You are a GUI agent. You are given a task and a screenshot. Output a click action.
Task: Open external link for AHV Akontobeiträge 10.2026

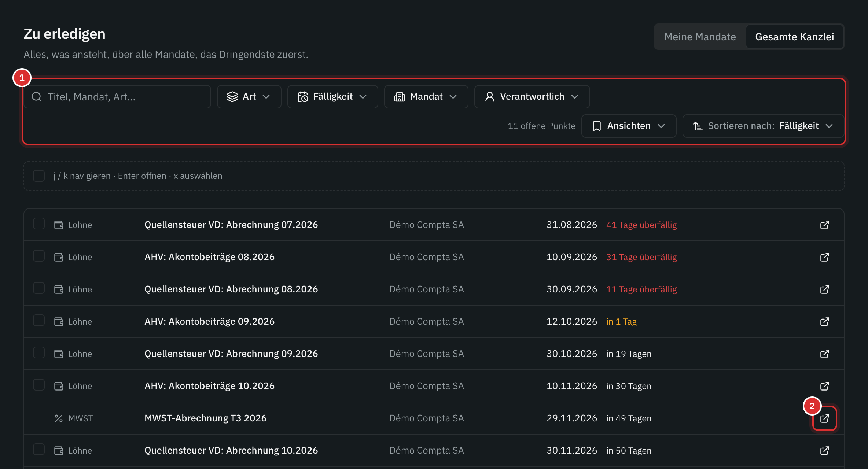point(824,386)
